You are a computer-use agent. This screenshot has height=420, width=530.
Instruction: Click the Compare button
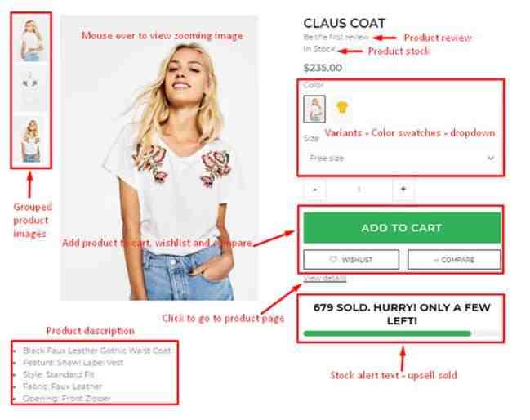point(454,260)
